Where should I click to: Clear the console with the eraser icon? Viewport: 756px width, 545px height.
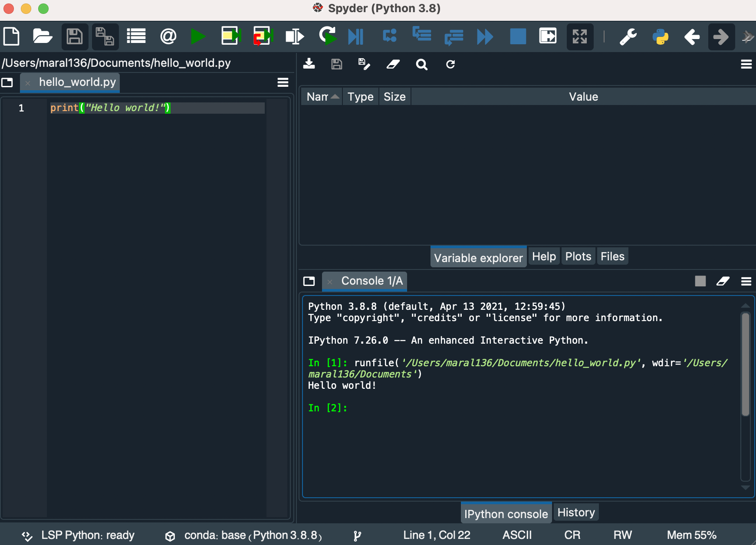click(x=723, y=281)
